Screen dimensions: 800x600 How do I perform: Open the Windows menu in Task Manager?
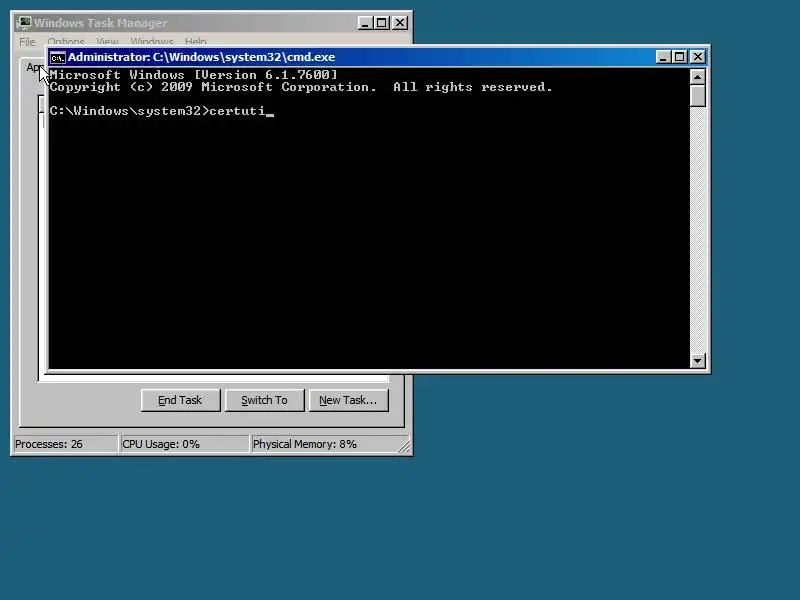click(x=152, y=41)
